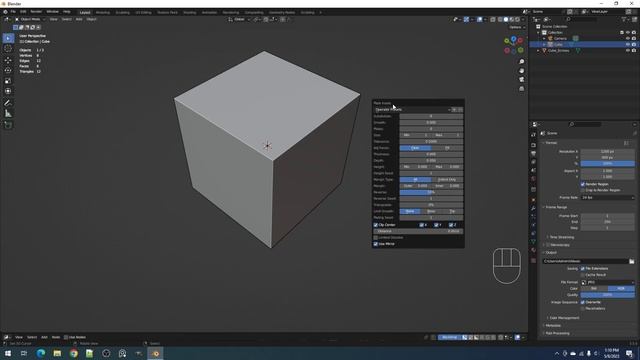Open the Modifiers properties tab icon
This screenshot has width=640, height=360.
[x=533, y=209]
